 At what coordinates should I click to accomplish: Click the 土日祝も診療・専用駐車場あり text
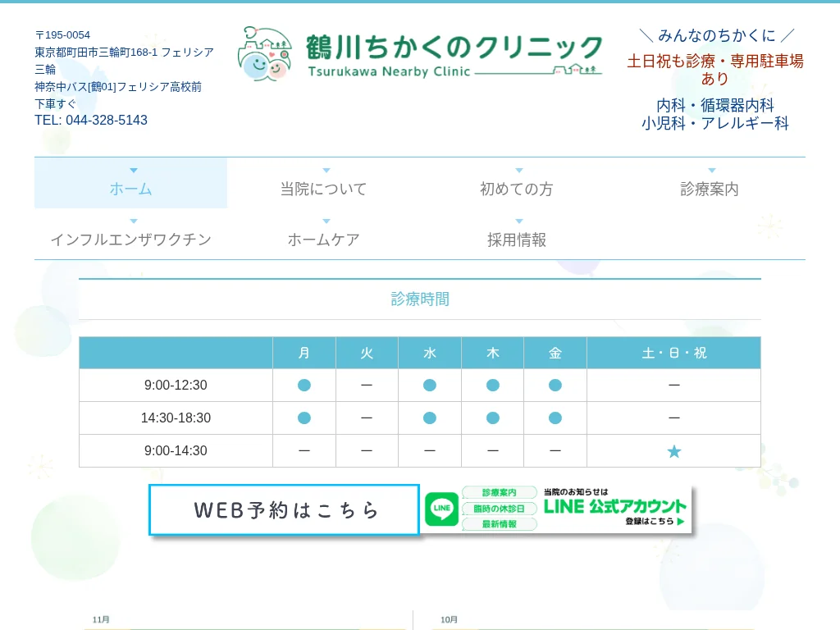point(715,70)
